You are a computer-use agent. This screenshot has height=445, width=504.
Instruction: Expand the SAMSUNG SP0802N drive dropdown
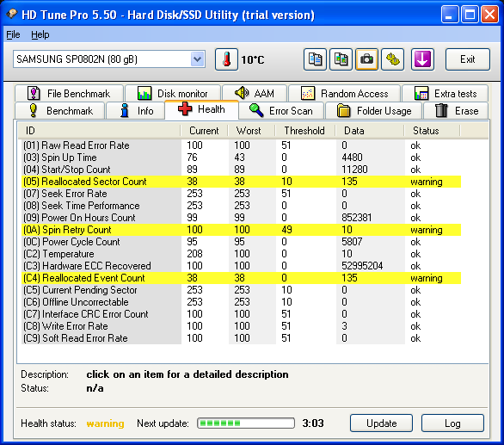197,59
